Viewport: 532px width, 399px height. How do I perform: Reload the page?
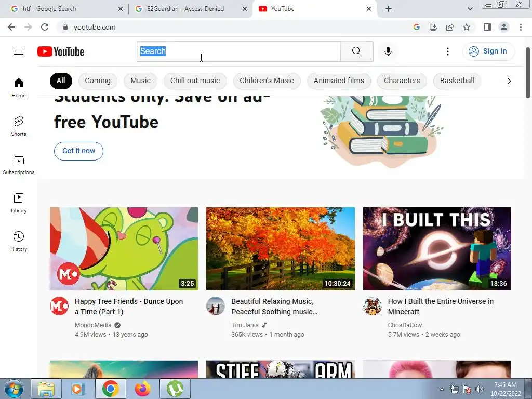coord(45,27)
